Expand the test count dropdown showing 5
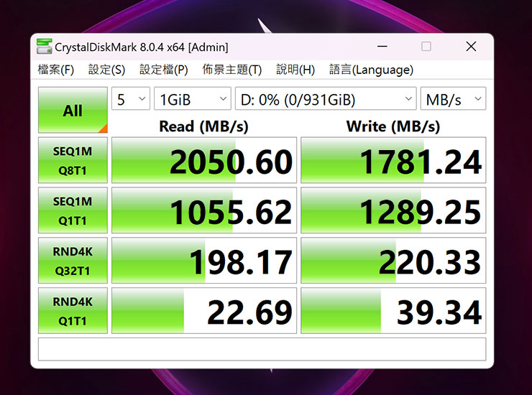 131,98
